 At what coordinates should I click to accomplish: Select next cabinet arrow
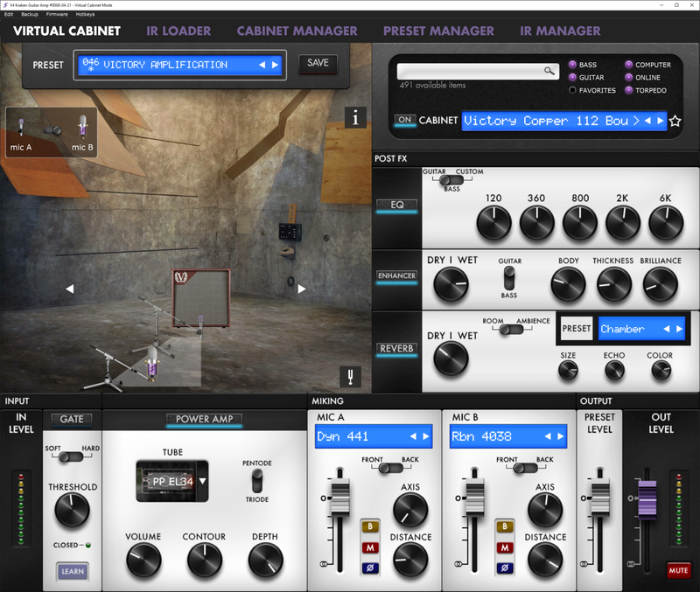click(661, 121)
